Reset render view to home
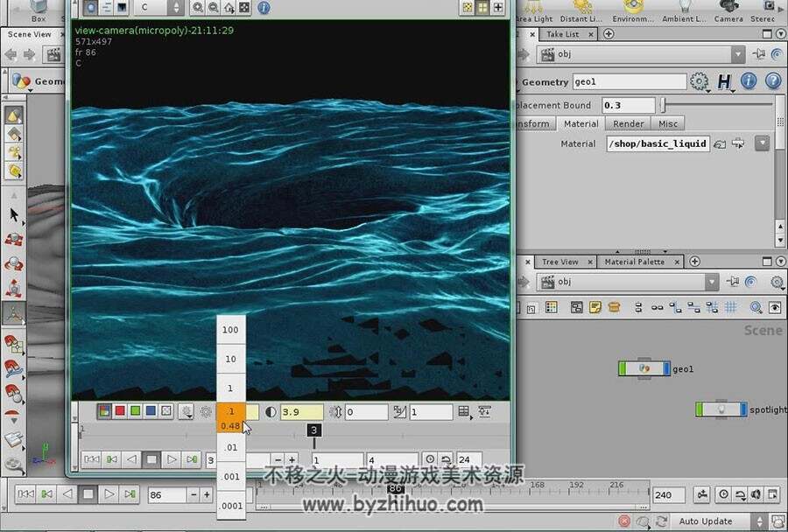The height and width of the screenshot is (532, 788). pyautogui.click(x=229, y=8)
